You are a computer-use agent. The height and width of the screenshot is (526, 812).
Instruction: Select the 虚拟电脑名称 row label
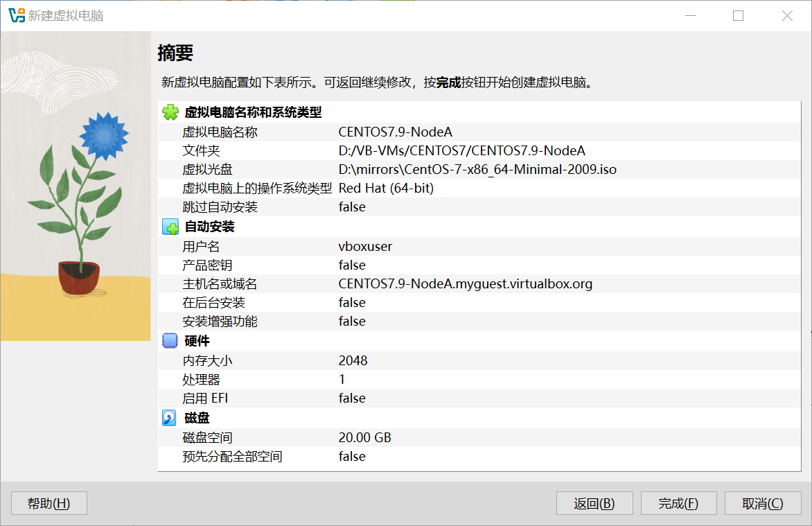click(220, 132)
